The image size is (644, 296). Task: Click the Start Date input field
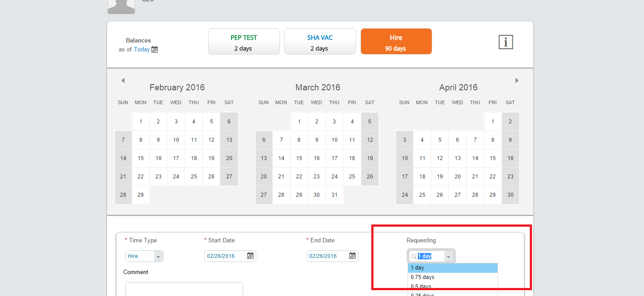[x=230, y=256]
